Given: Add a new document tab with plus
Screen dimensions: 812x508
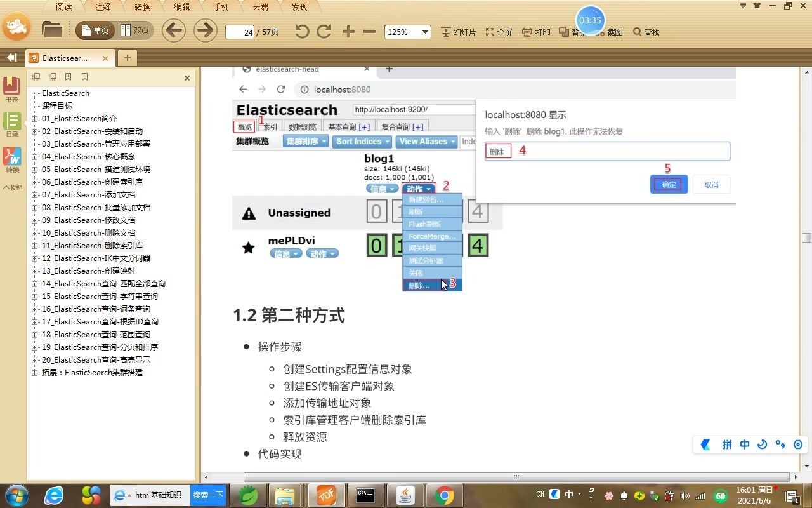Looking at the screenshot, I should click(x=127, y=58).
